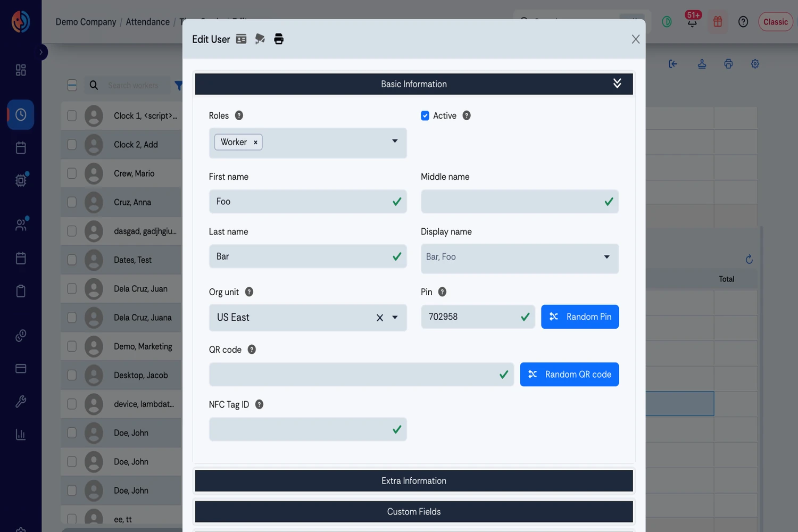Screen dimensions: 798x532
Task: Show help for NFC Tag ID field
Action: coord(259,404)
